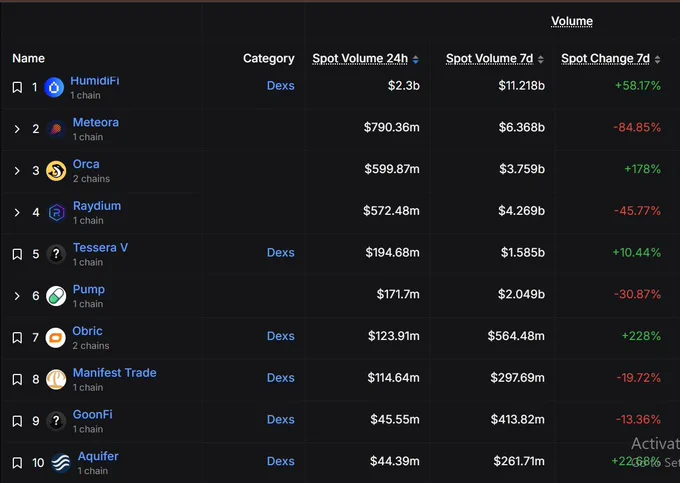Click the Pump pill logo icon
The width and height of the screenshot is (680, 483).
point(56,296)
